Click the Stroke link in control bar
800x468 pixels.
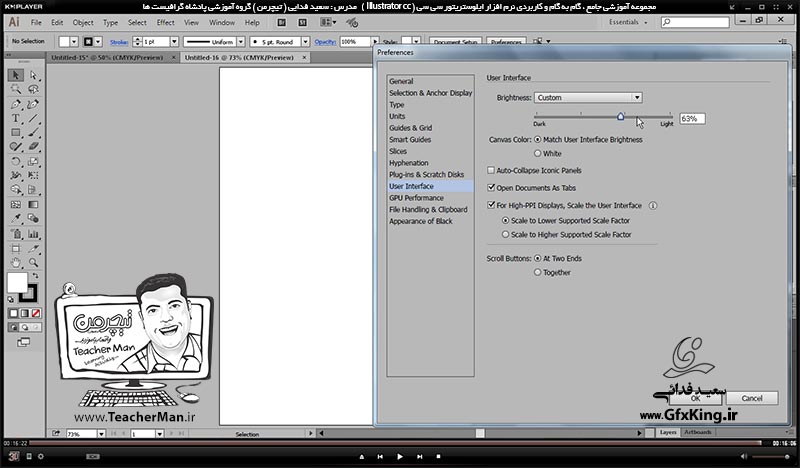click(x=119, y=42)
